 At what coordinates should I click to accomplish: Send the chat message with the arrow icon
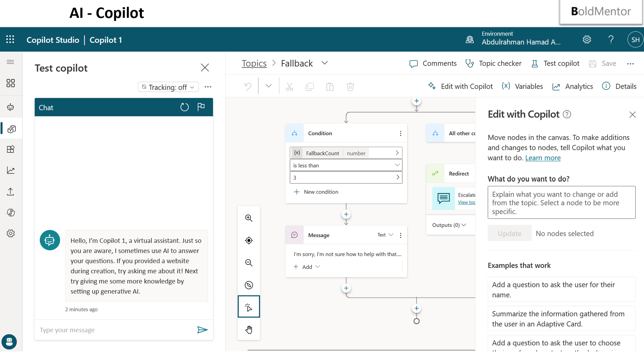[202, 330]
